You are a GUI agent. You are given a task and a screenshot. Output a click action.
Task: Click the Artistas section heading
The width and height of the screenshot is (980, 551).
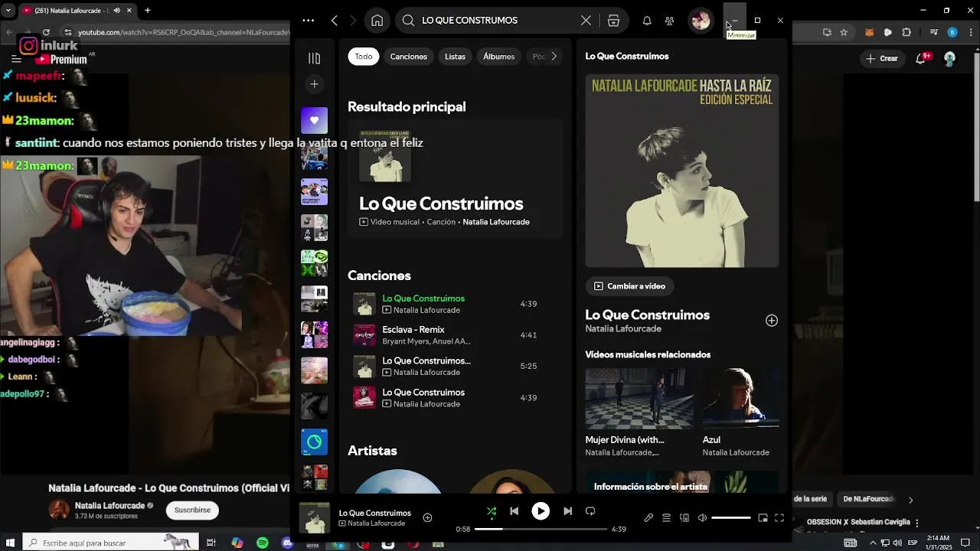(x=372, y=451)
